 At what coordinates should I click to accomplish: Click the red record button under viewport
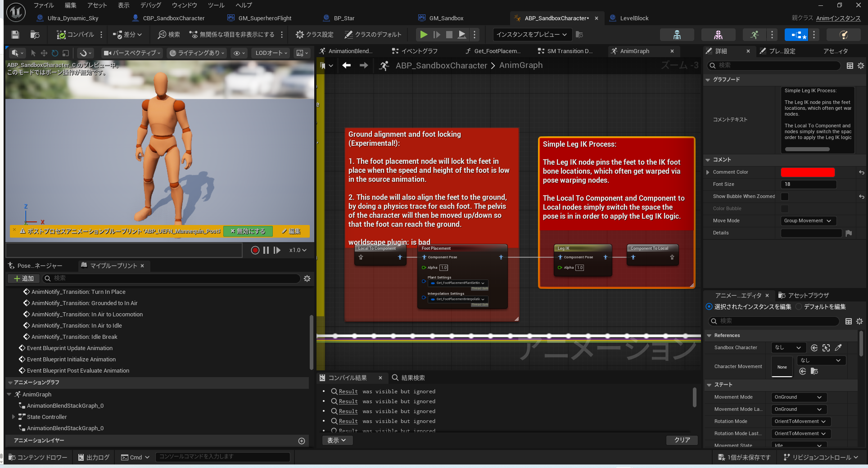255,250
